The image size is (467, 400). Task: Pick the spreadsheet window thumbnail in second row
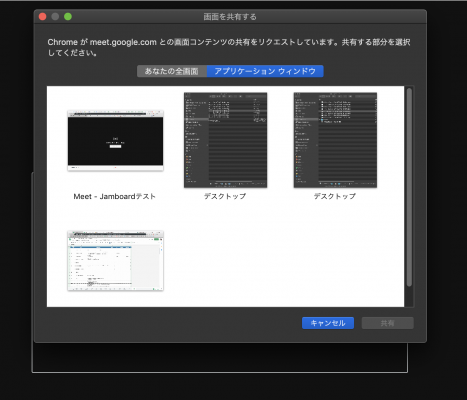(115, 260)
